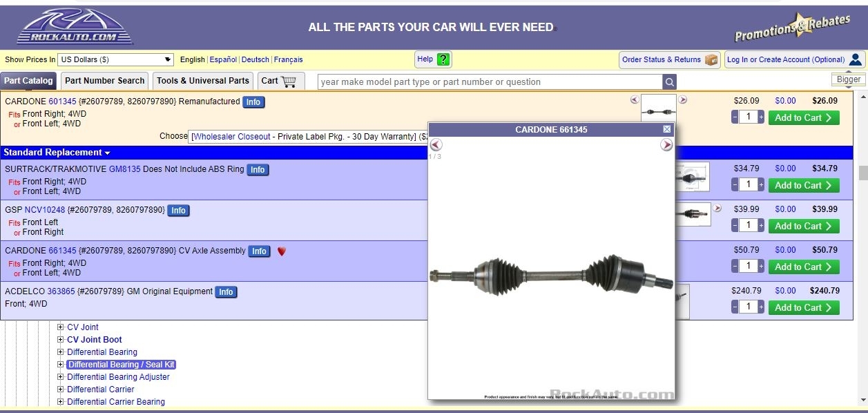Click CARDONE 601345 thumbnail image
868x413 pixels.
coord(658,109)
